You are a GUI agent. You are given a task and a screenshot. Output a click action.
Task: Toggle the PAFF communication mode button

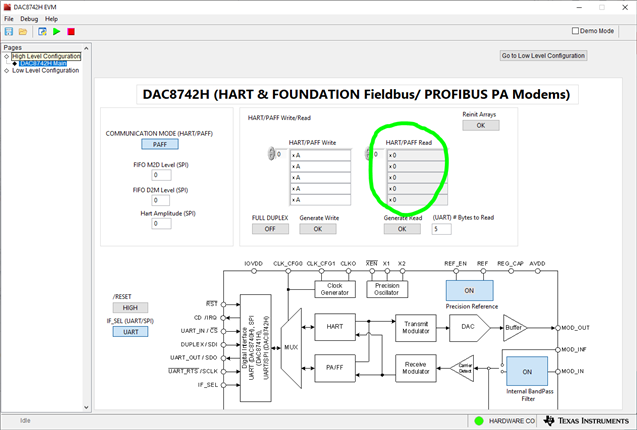160,144
